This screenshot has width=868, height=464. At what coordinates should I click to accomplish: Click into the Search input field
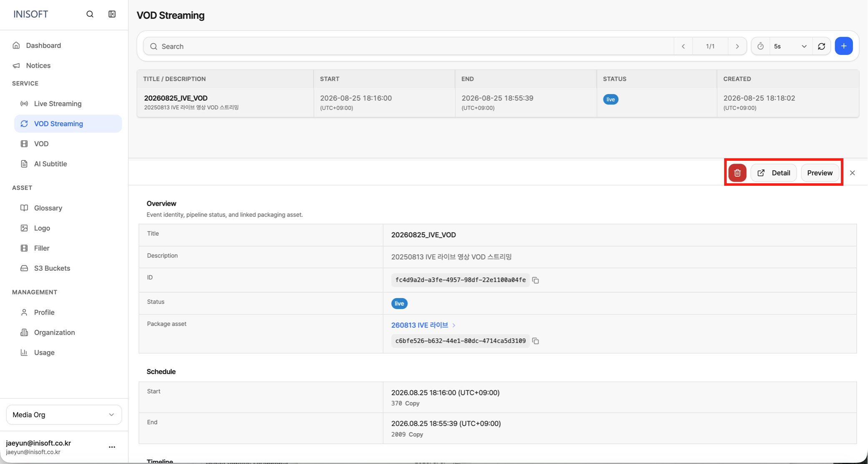[409, 46]
